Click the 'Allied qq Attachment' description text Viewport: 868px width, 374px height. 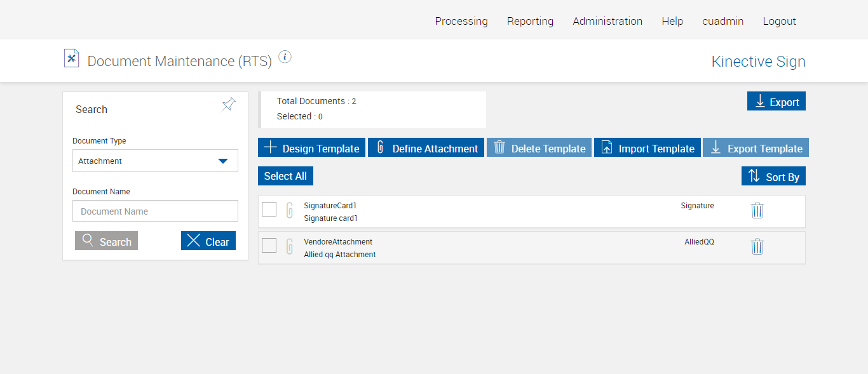[x=340, y=255]
